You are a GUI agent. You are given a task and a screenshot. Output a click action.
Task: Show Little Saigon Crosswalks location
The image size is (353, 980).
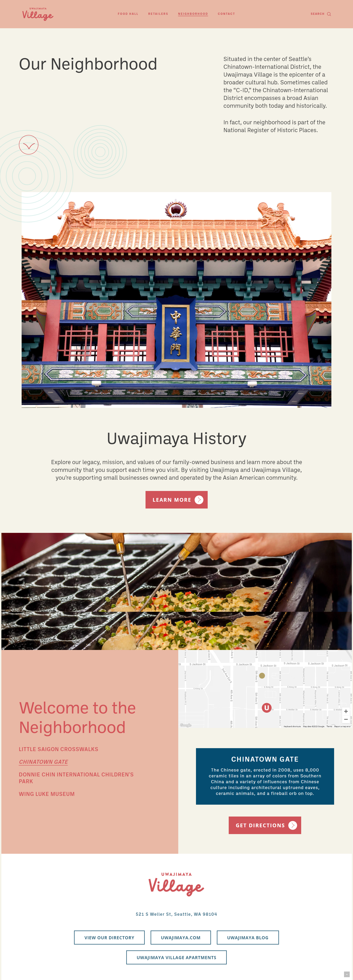click(59, 749)
